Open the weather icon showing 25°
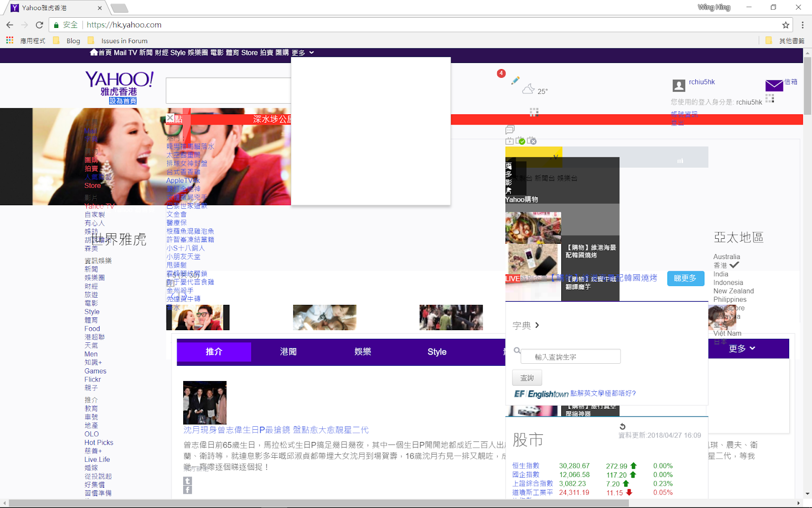 click(528, 89)
